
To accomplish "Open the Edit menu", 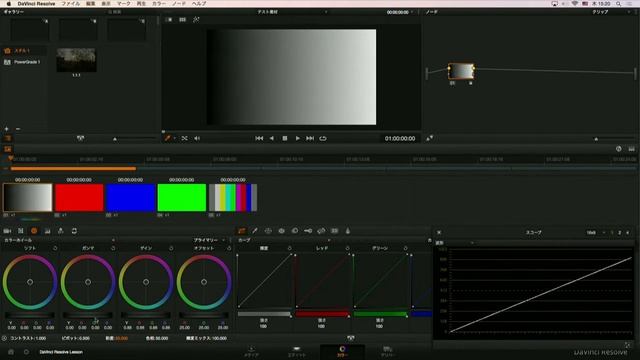I will [91, 4].
